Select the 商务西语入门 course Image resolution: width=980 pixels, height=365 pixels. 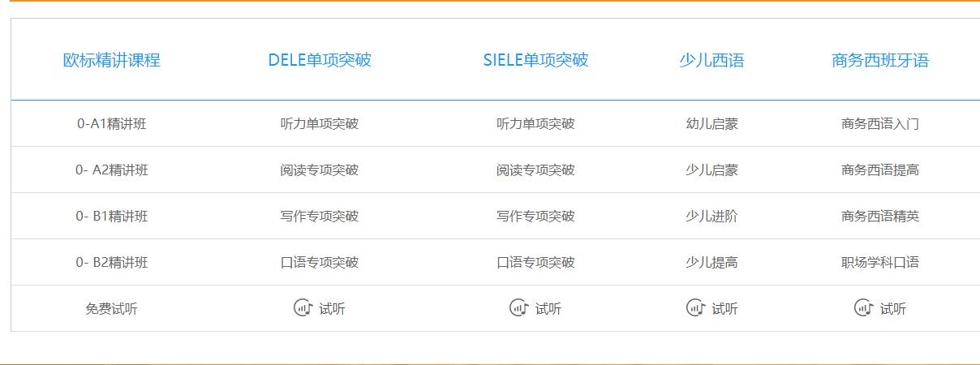[x=880, y=123]
